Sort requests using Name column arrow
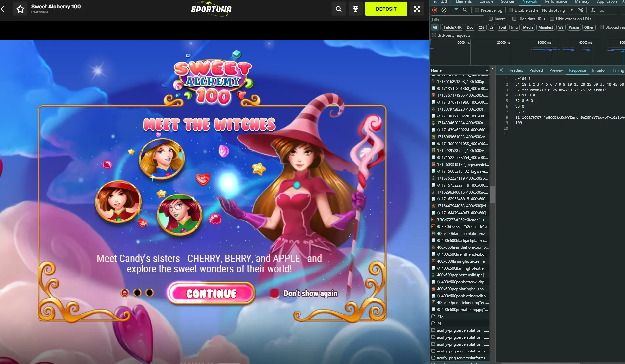The height and width of the screenshot is (364, 625). click(x=487, y=70)
